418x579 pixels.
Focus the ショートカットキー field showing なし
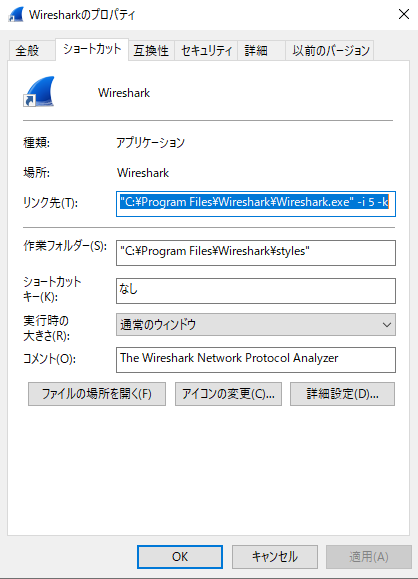tap(256, 291)
